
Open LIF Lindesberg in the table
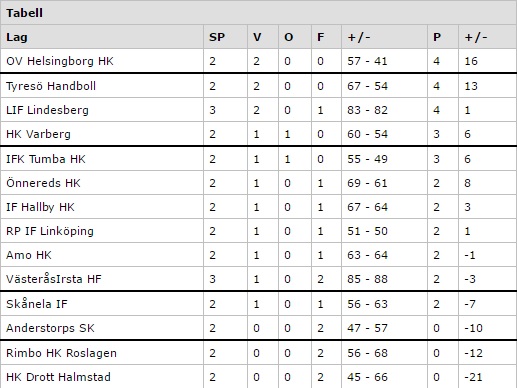(47, 110)
